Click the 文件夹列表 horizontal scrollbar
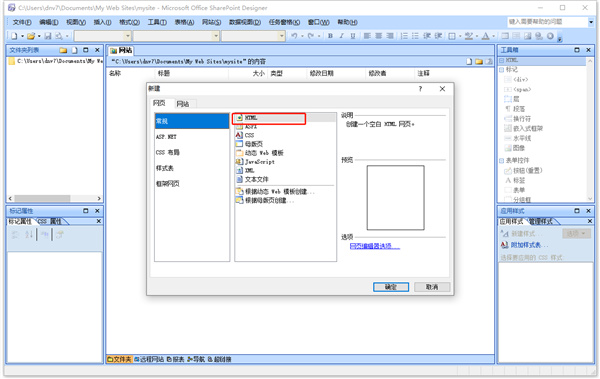The height and width of the screenshot is (379, 600). coord(55,198)
